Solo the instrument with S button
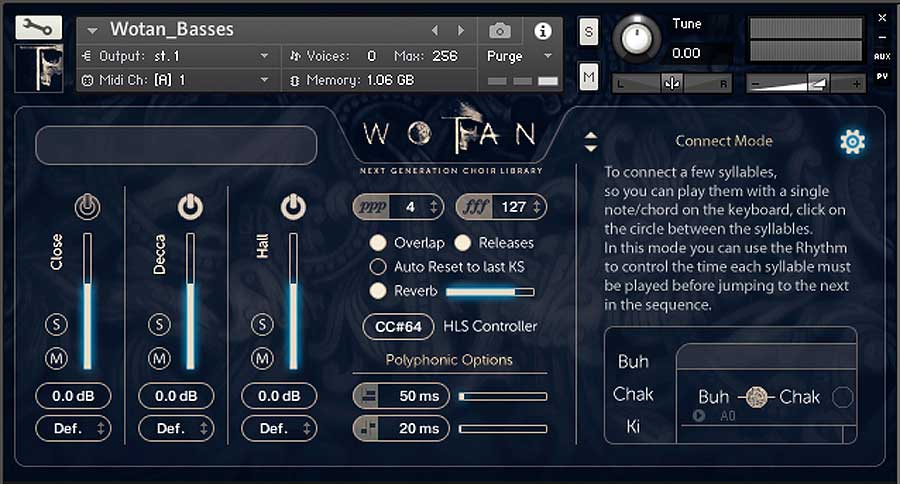This screenshot has width=900, height=484. (588, 32)
